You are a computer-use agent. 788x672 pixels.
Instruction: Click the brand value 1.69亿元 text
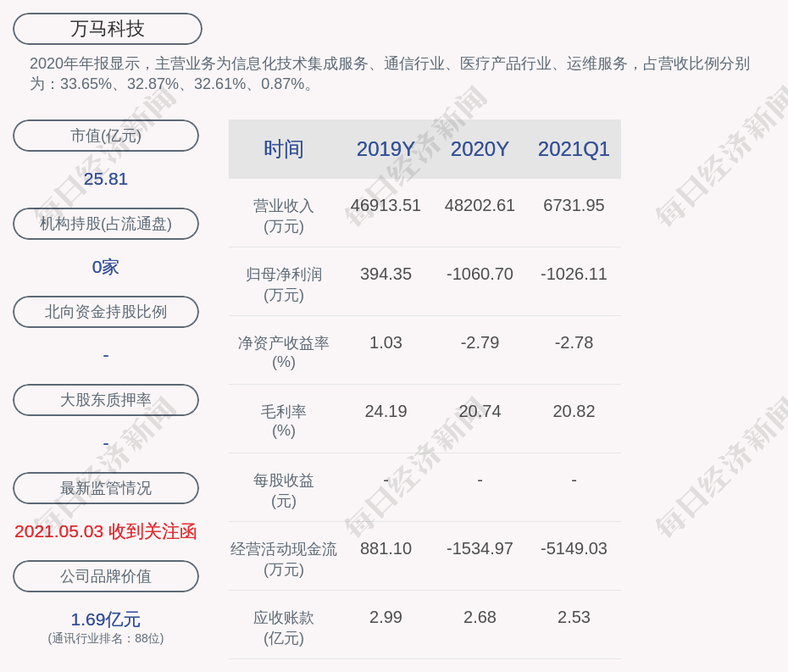(x=105, y=619)
